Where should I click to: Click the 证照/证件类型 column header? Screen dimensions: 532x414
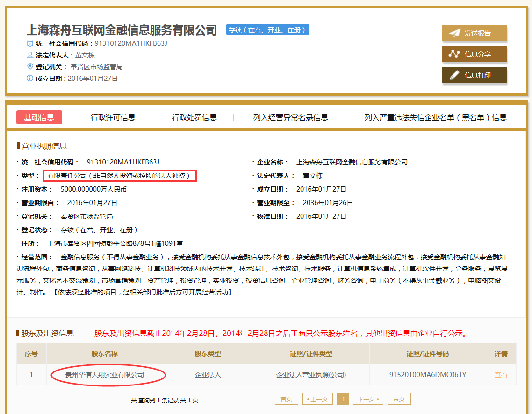click(x=311, y=354)
